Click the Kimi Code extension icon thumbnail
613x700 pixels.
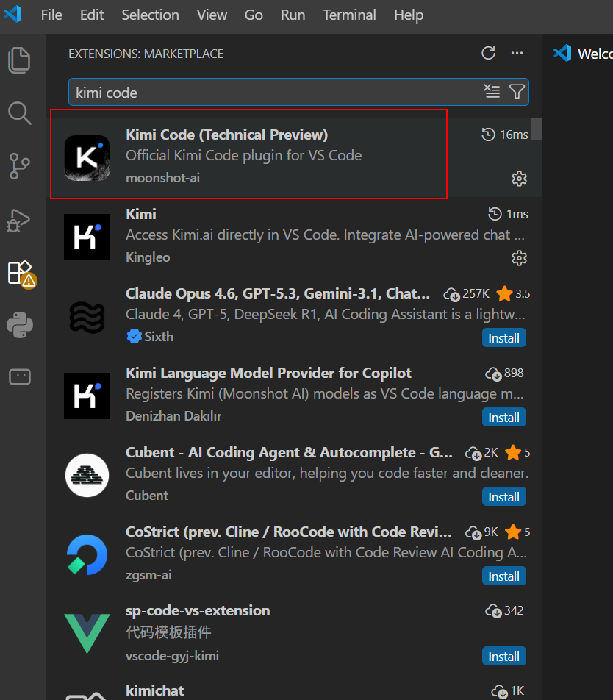click(x=87, y=157)
